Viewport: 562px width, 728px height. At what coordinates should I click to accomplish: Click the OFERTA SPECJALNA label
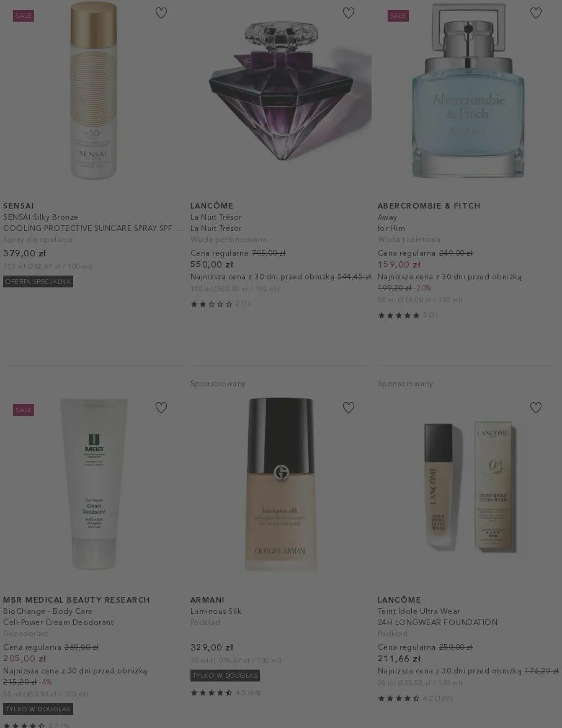click(38, 282)
